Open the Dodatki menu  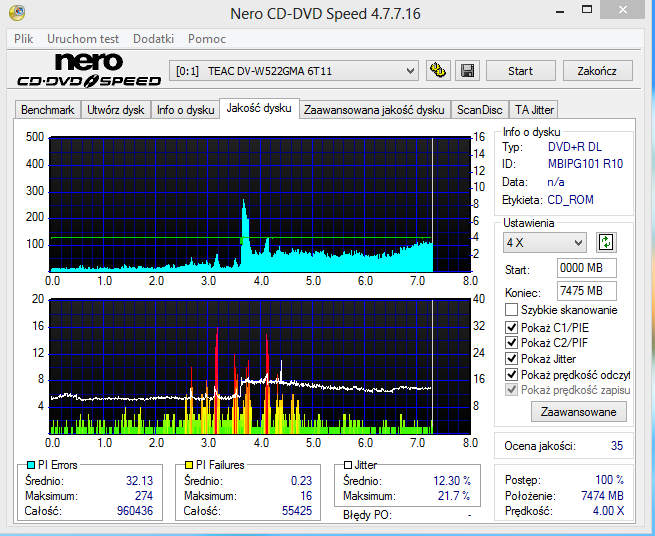coord(153,39)
